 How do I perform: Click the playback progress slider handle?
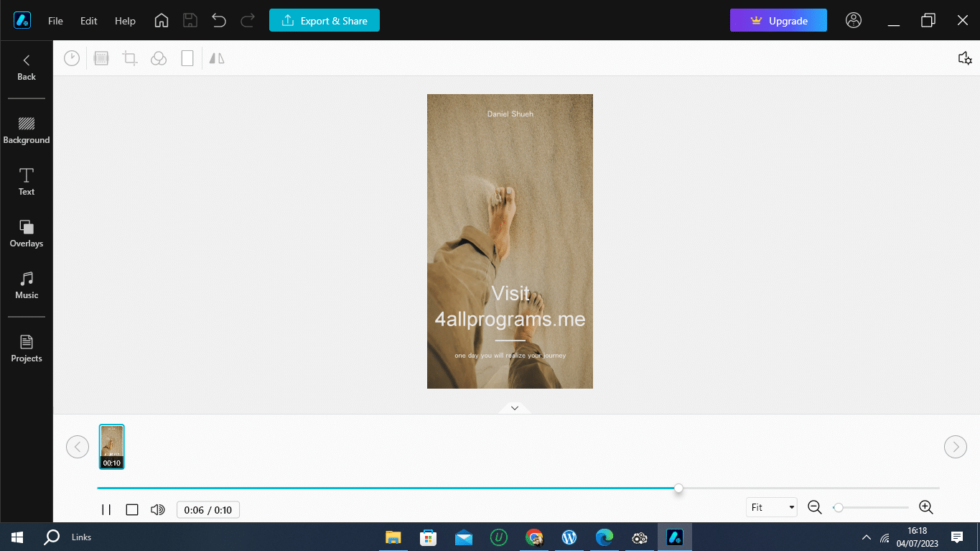(678, 489)
